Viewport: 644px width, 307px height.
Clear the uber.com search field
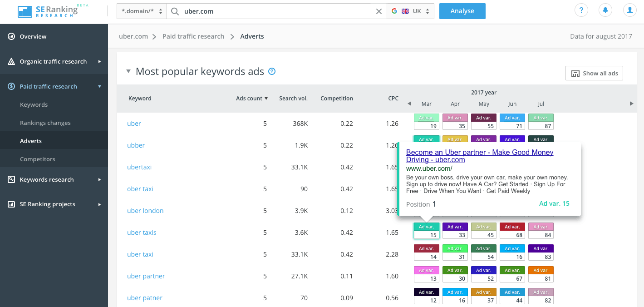pos(379,11)
